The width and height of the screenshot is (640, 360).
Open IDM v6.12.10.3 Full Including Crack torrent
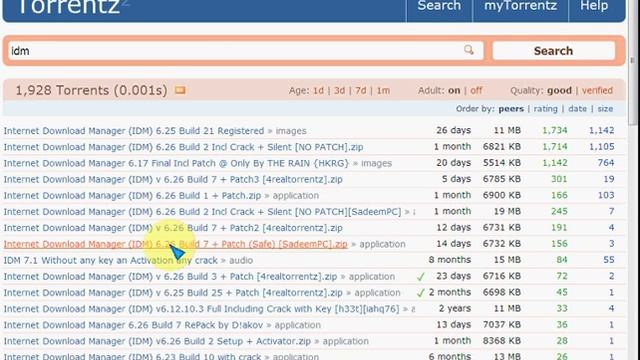(x=201, y=309)
